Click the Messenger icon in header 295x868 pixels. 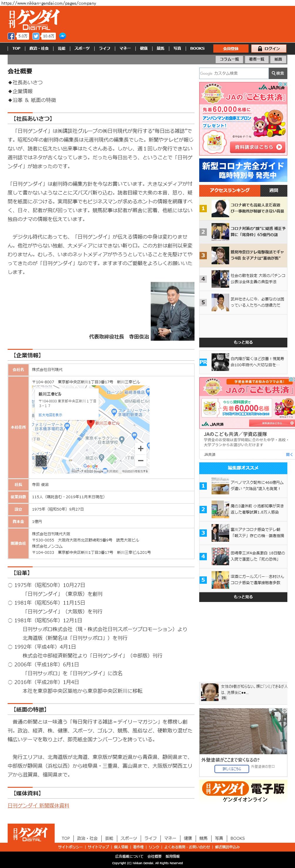pyautogui.click(x=62, y=36)
